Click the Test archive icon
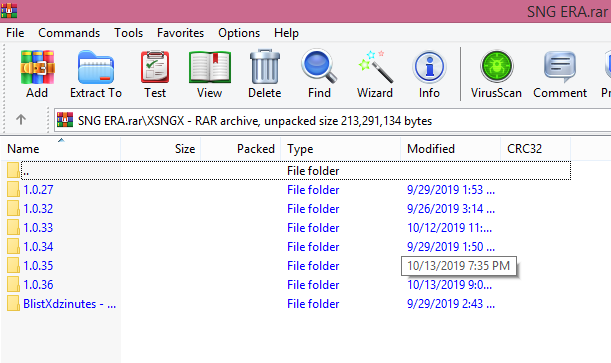Image resolution: width=611 pixels, height=363 pixels. tap(155, 67)
